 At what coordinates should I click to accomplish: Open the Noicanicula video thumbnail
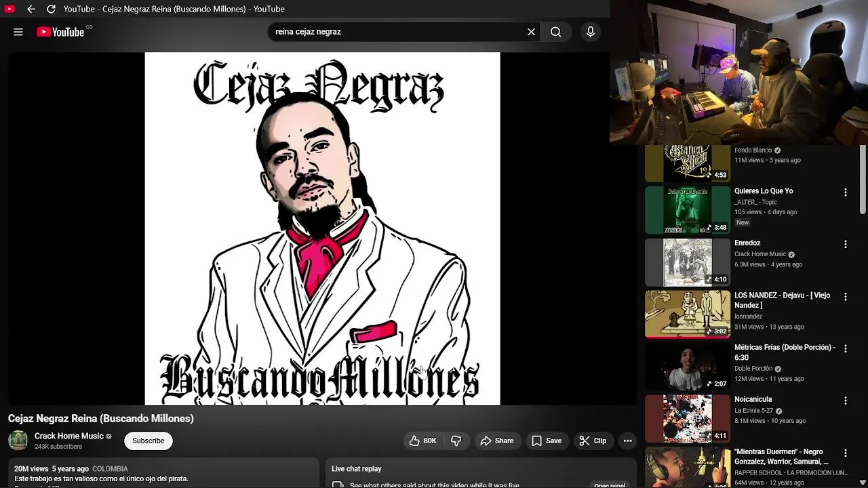coord(688,419)
